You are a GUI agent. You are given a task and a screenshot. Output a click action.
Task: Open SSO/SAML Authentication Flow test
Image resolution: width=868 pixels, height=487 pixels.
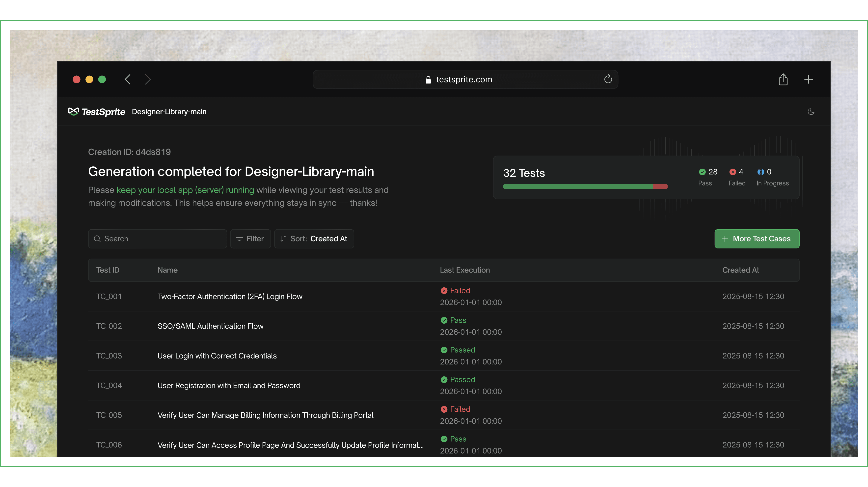210,326
